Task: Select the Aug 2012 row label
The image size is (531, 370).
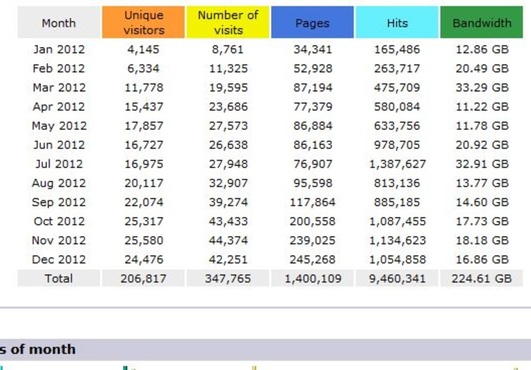Action: click(x=59, y=183)
